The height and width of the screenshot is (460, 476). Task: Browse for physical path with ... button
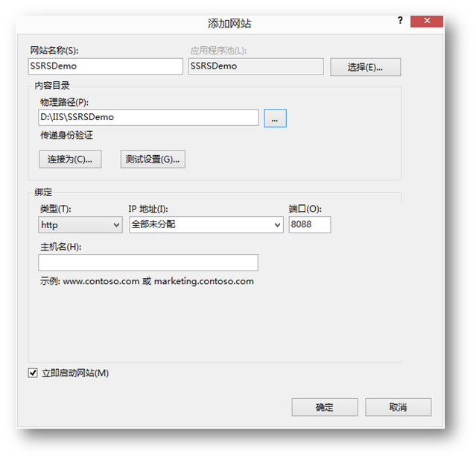pyautogui.click(x=275, y=119)
